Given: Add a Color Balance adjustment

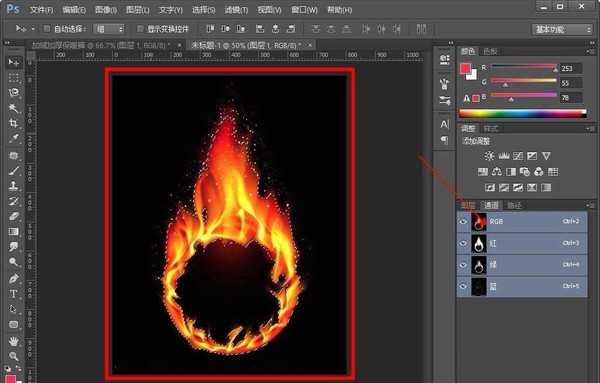Looking at the screenshot, I should 497,172.
